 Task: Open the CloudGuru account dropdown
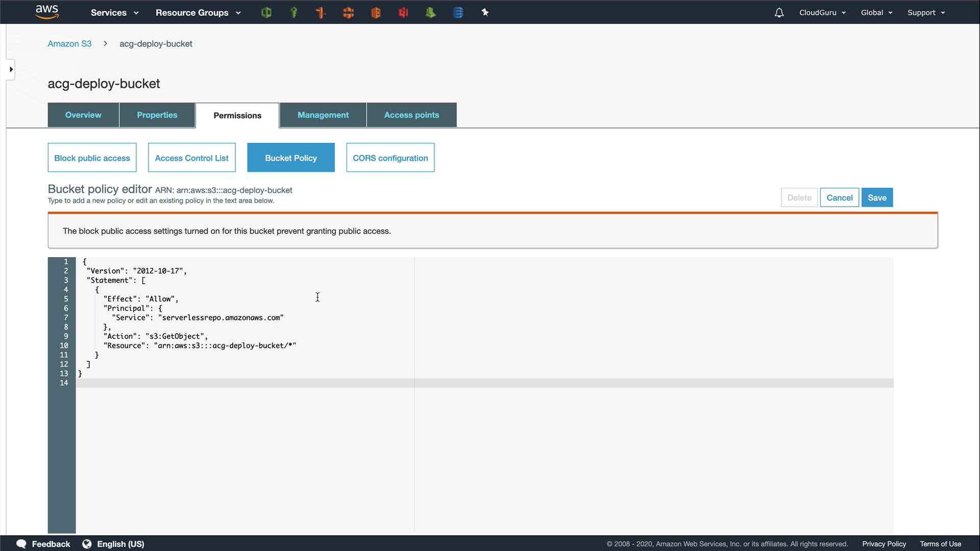pyautogui.click(x=822, y=13)
